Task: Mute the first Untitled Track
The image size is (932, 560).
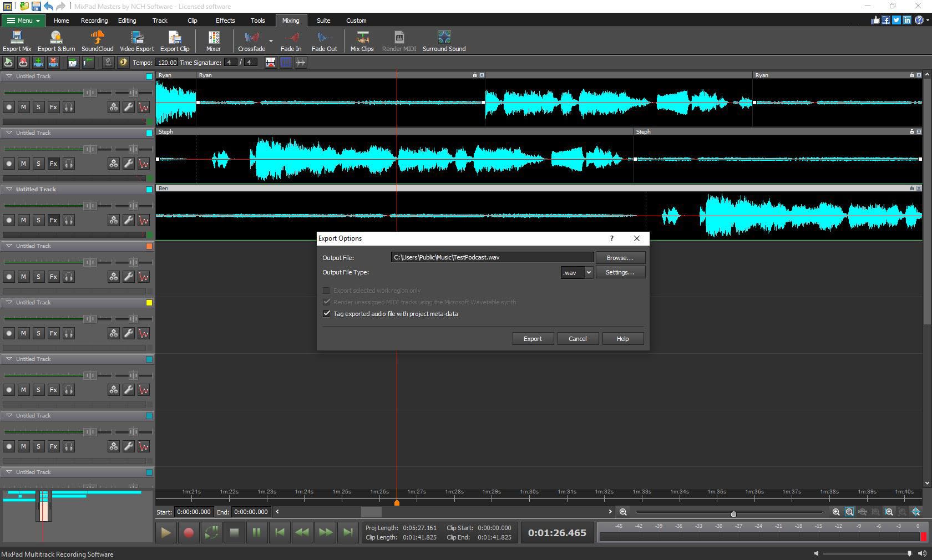Action: (x=23, y=107)
